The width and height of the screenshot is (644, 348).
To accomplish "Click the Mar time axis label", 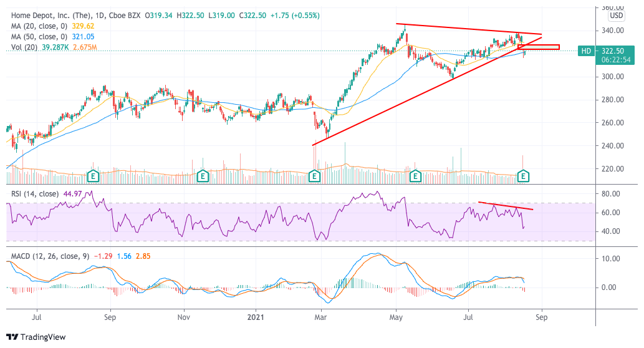I will pos(320,317).
